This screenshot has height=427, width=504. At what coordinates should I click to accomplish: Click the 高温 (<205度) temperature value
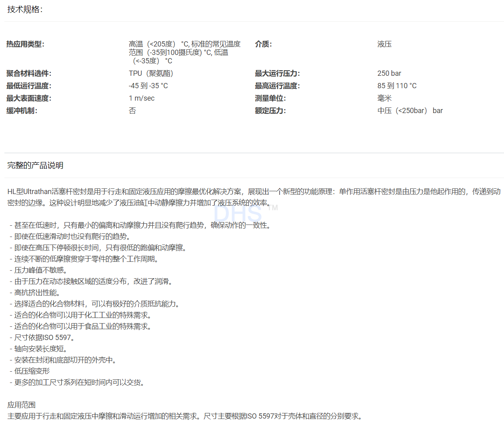[185, 53]
